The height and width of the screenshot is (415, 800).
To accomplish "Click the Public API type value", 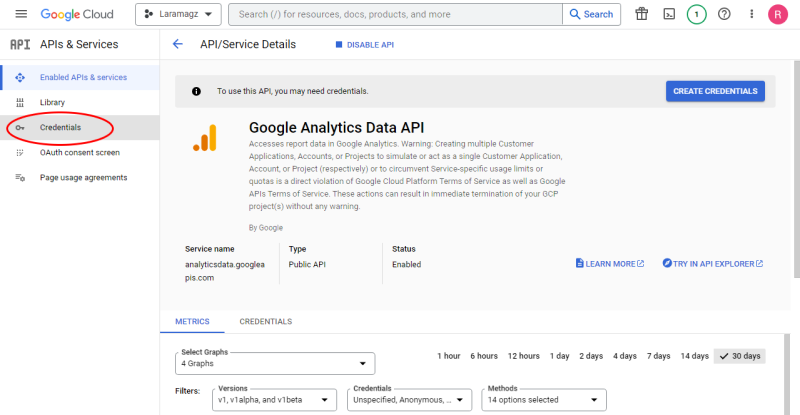I will (x=307, y=264).
